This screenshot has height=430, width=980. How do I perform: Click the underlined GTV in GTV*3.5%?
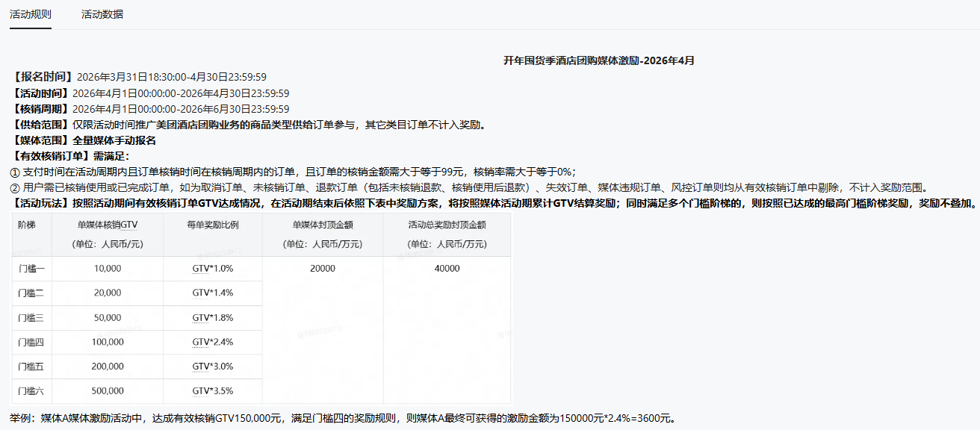coord(201,391)
